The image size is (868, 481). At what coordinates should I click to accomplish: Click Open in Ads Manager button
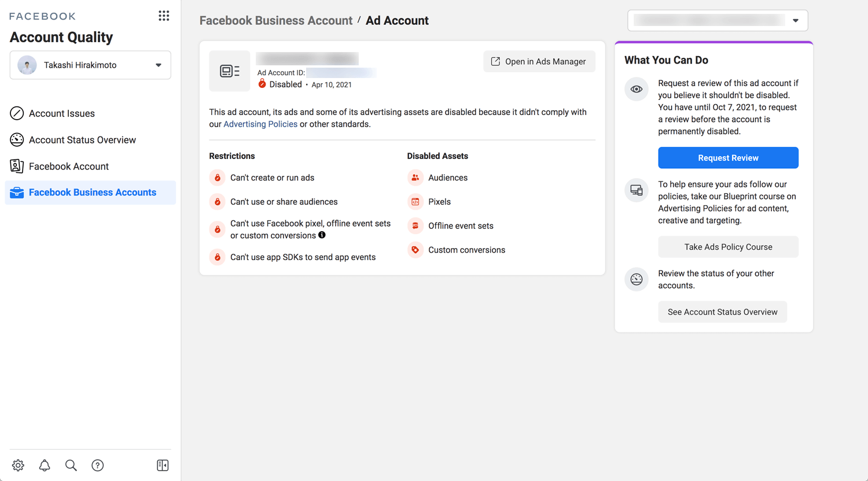539,61
